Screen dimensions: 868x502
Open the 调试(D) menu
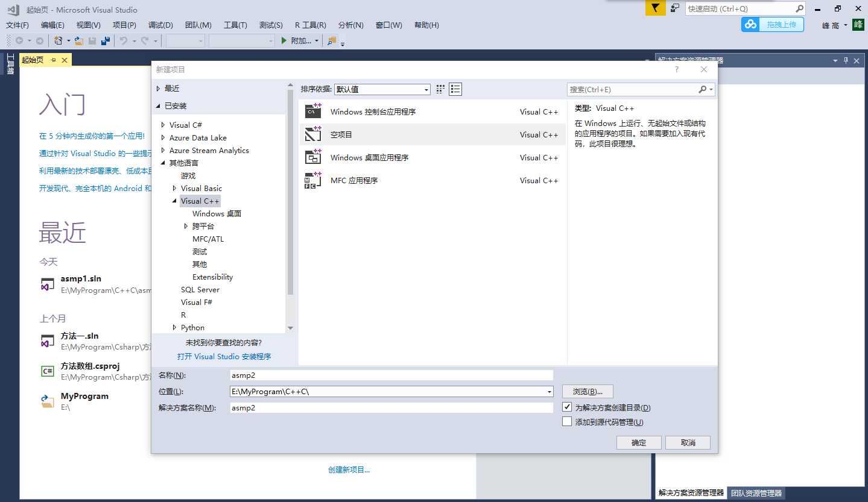click(160, 25)
